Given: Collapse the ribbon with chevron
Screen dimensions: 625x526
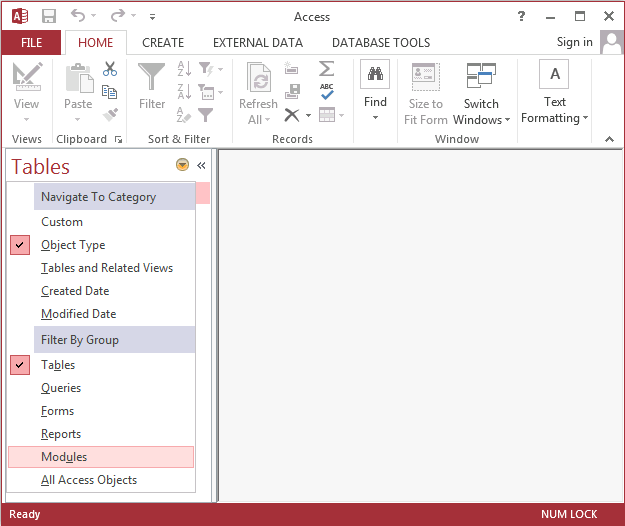Looking at the screenshot, I should tap(609, 139).
